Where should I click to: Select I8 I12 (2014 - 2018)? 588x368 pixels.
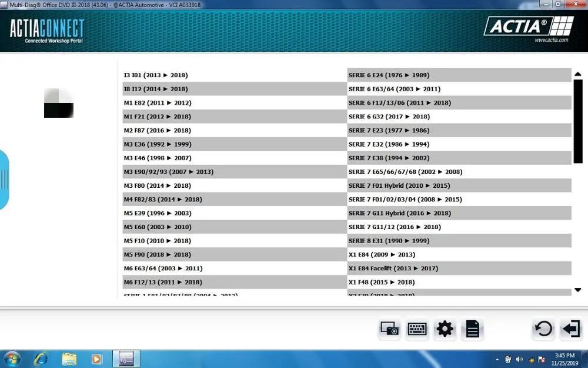235,89
